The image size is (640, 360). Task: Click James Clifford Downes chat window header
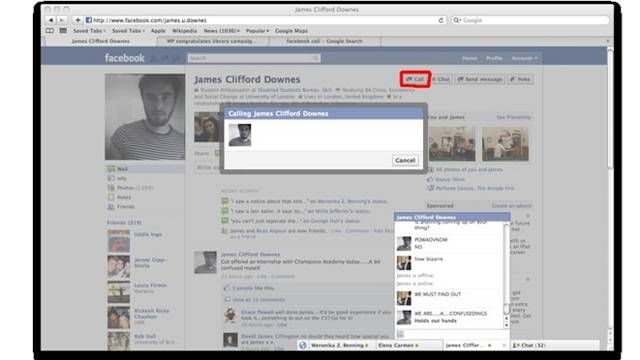(452, 217)
